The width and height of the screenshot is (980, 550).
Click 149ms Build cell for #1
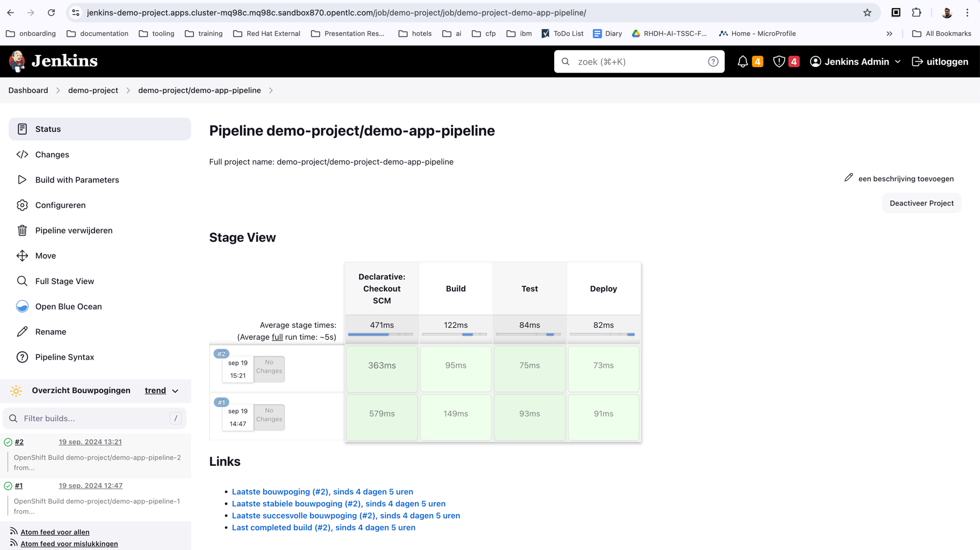pyautogui.click(x=456, y=416)
